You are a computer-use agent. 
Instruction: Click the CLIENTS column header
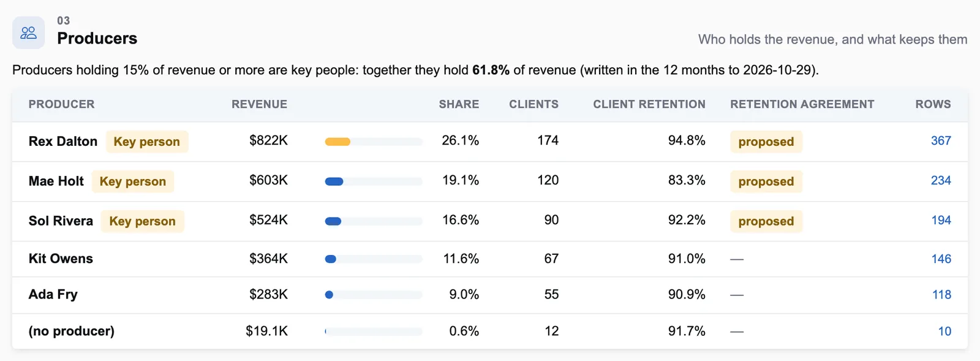tap(533, 104)
